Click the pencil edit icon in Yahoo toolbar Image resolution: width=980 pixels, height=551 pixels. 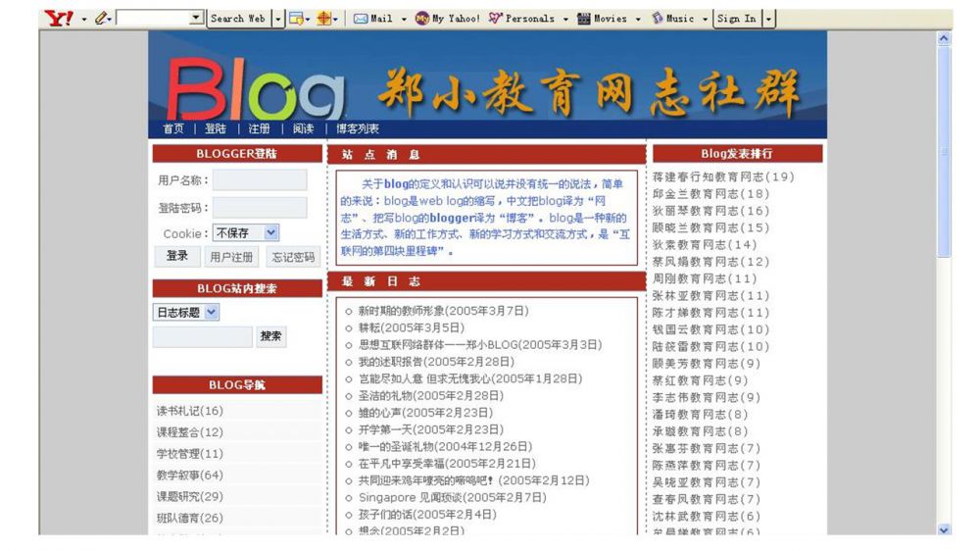[x=101, y=19]
